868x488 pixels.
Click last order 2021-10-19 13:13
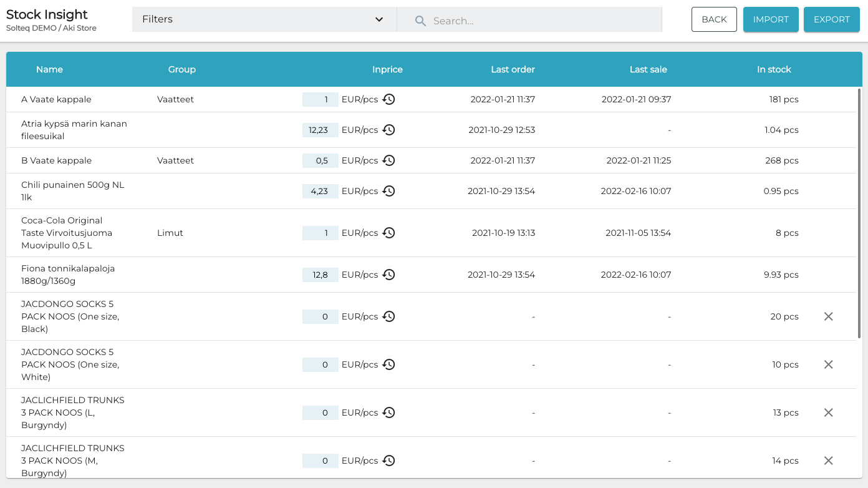click(x=503, y=233)
